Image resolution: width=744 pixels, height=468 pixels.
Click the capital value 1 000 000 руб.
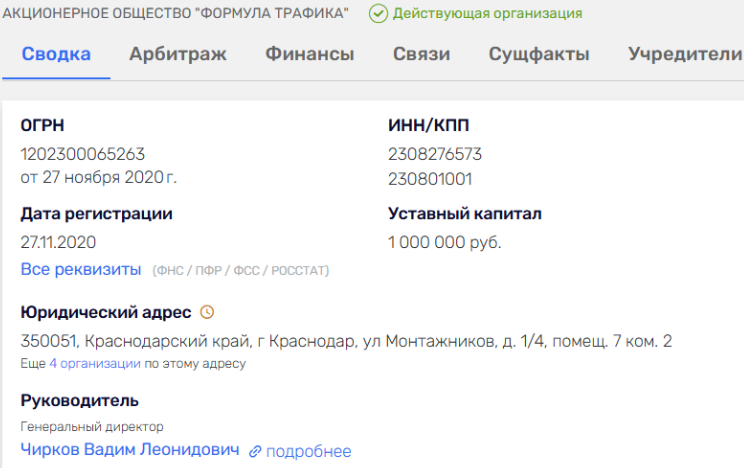[x=445, y=243]
